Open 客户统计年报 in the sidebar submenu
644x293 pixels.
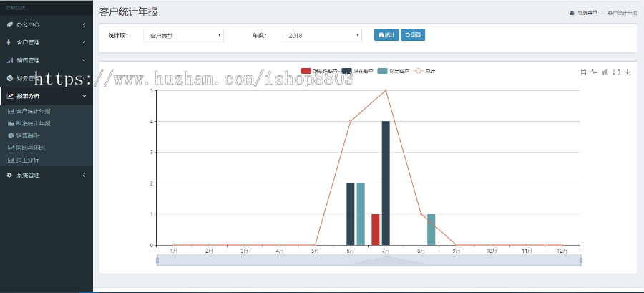tap(33, 111)
